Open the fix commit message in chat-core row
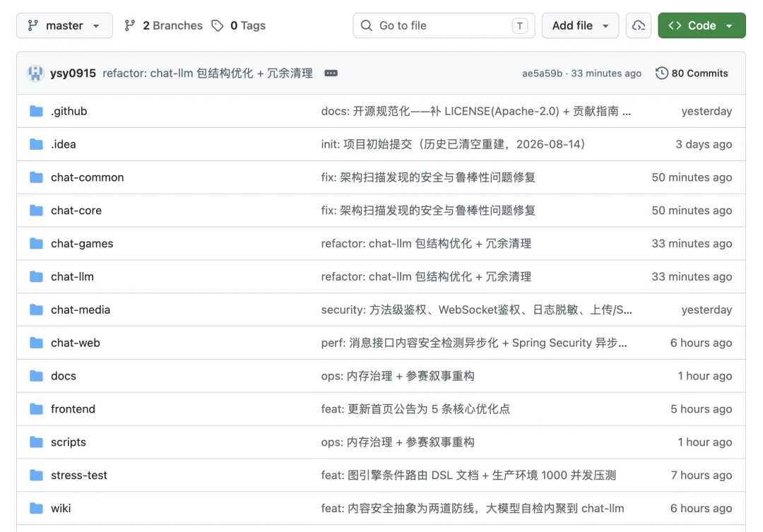Viewport: 763px width, 532px height. click(x=428, y=211)
